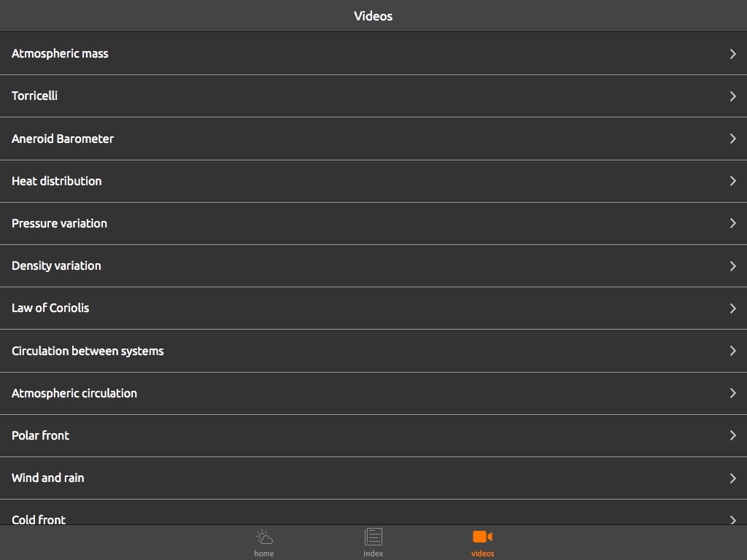Select the videos camera icon
The height and width of the screenshot is (560, 747).
tap(482, 537)
